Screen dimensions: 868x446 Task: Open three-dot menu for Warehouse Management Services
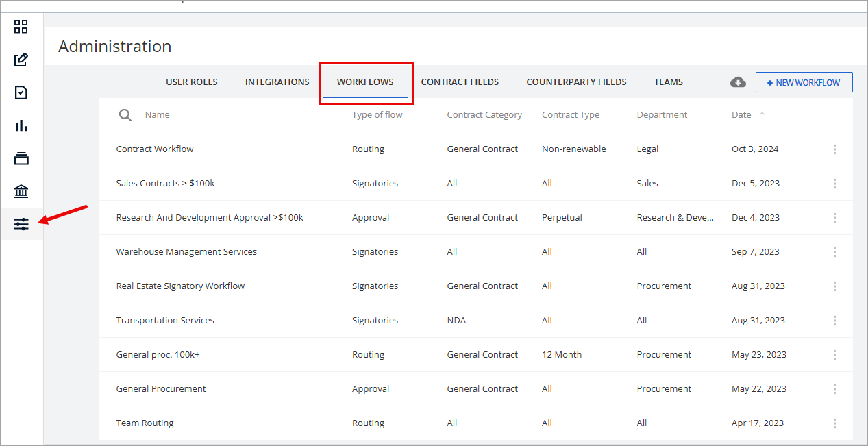pyautogui.click(x=834, y=252)
